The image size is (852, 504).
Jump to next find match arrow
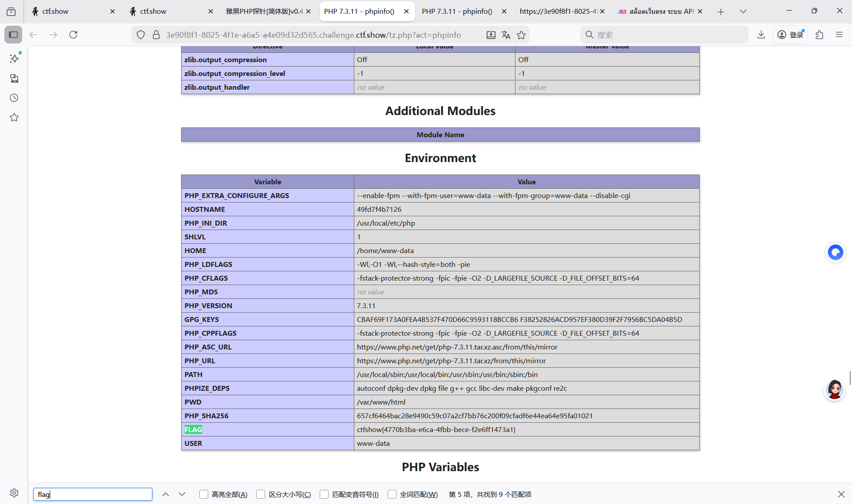(x=182, y=494)
